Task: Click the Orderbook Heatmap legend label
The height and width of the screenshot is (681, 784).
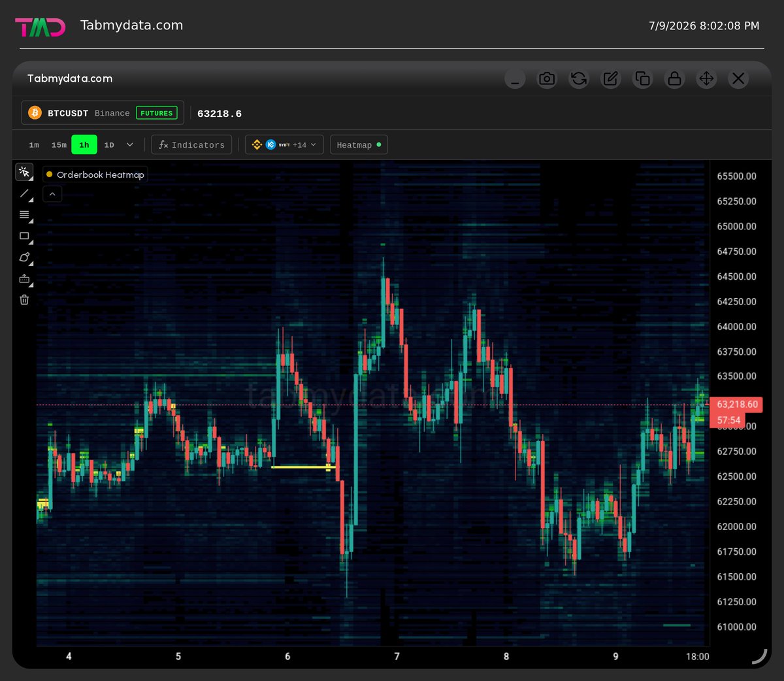Action: coord(95,174)
